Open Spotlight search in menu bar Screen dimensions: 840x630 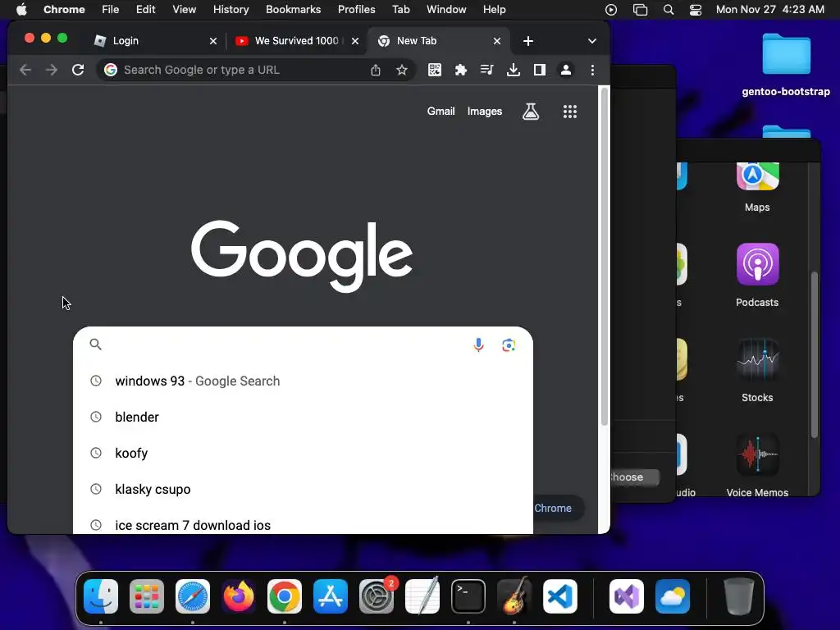tap(668, 10)
